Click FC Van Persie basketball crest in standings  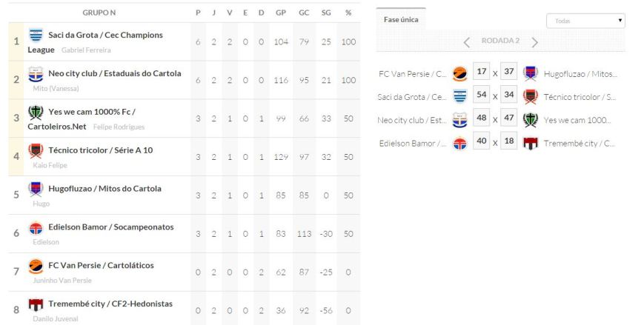point(36,267)
